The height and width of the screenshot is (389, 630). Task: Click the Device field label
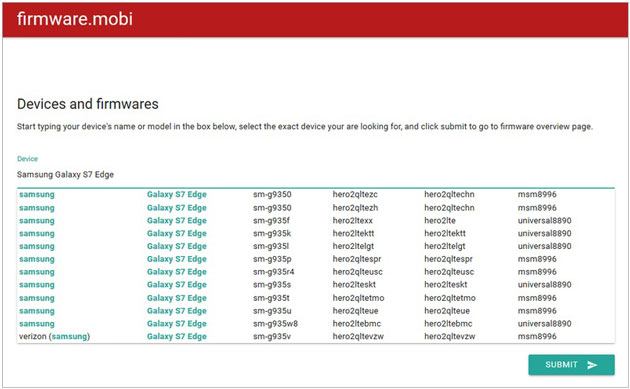tap(27, 159)
